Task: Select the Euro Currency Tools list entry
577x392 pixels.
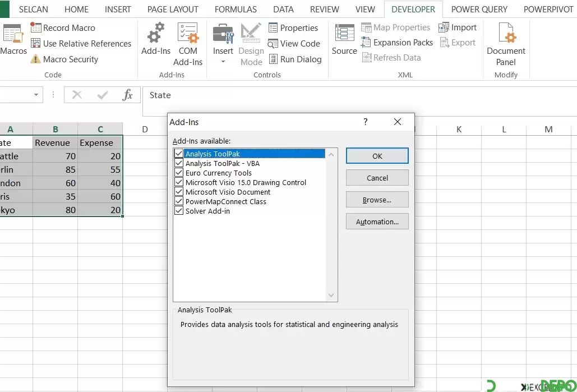Action: click(219, 173)
